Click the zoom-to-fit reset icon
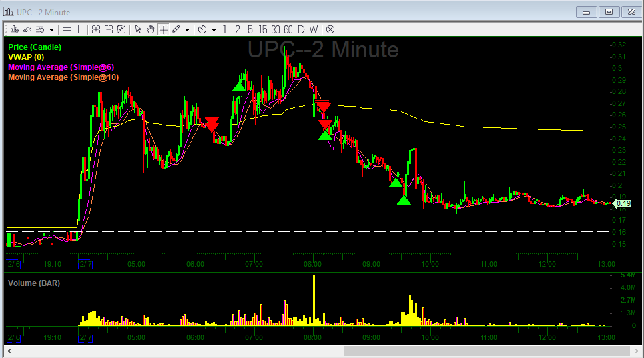Image resolution: width=644 pixels, height=358 pixels. [121, 29]
